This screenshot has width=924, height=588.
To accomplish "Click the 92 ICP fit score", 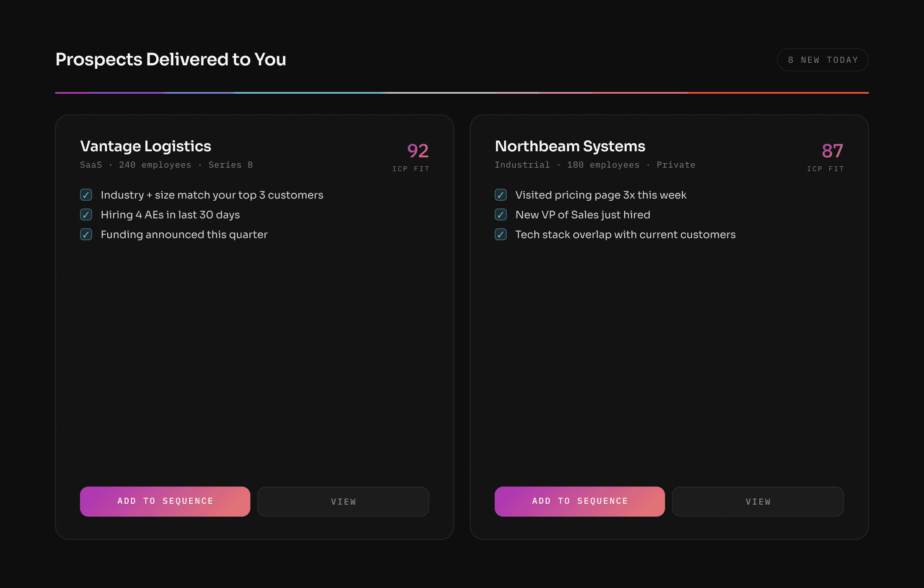I will click(418, 151).
